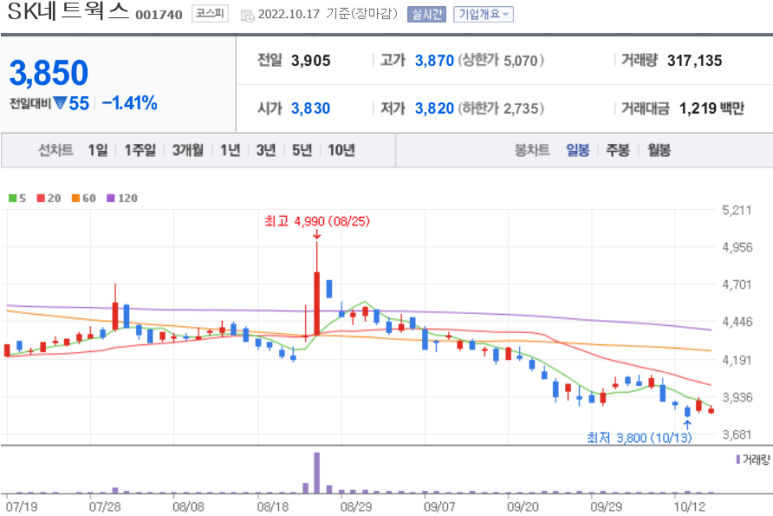Click the 고가 value 3,870
This screenshot has height=516, width=773.
point(434,61)
